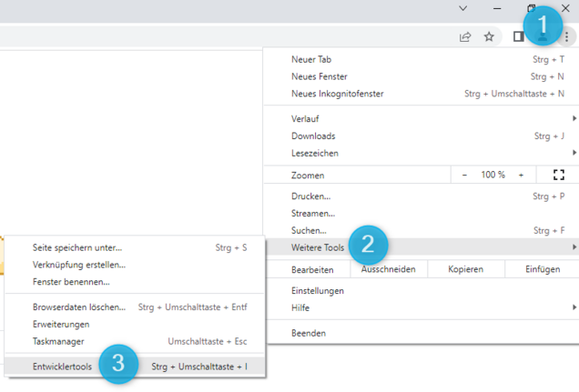Expand the Hilfe submenu

[421, 307]
